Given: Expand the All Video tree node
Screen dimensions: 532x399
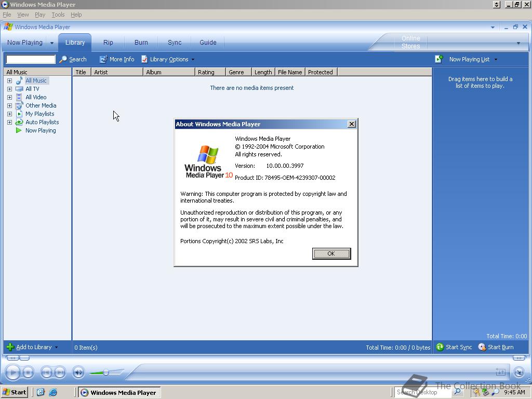Looking at the screenshot, I should [x=9, y=97].
